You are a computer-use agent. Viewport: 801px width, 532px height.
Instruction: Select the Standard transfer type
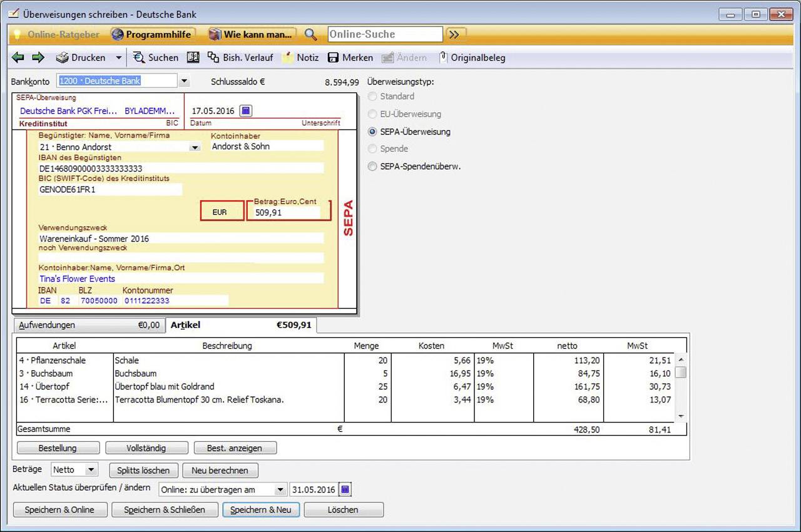click(x=373, y=96)
